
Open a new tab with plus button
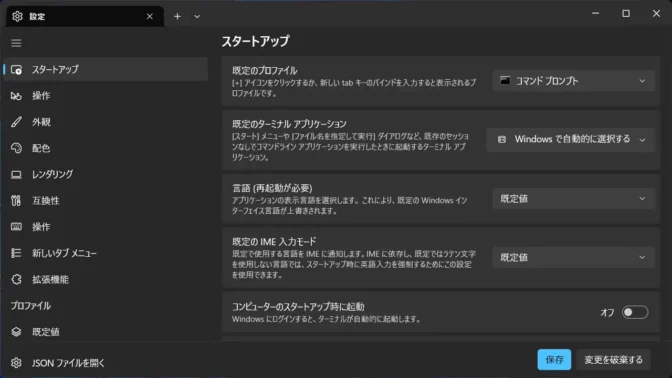pos(177,16)
